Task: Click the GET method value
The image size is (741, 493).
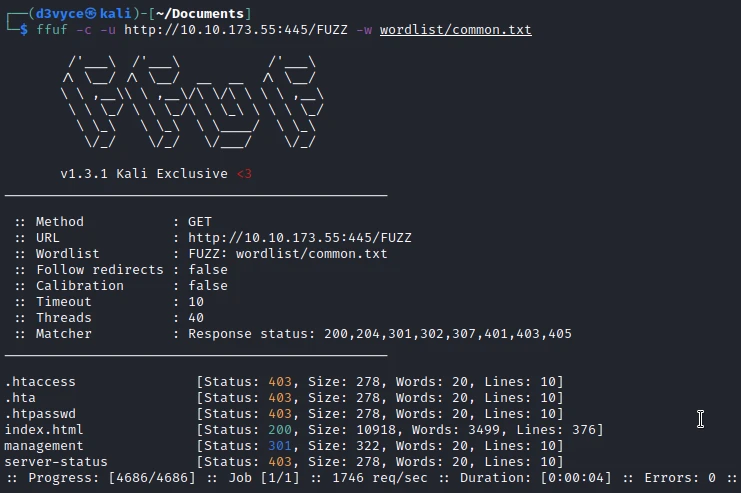Action: (x=200, y=222)
